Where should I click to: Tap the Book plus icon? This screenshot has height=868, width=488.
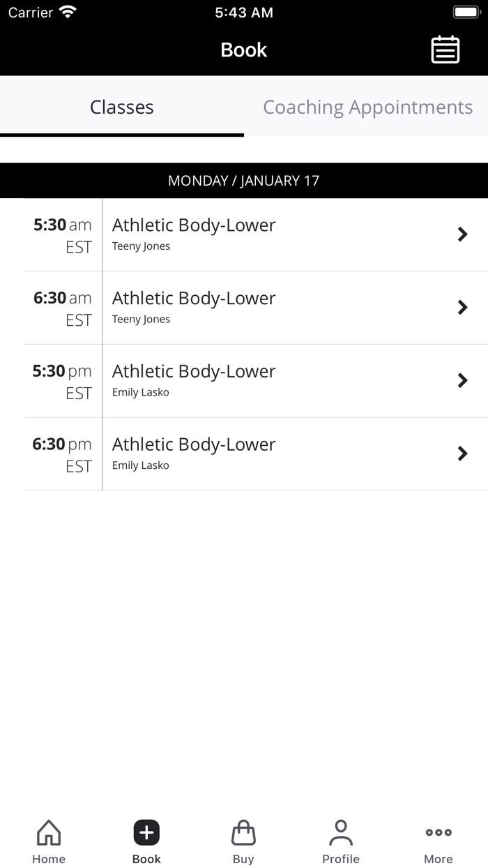click(146, 832)
